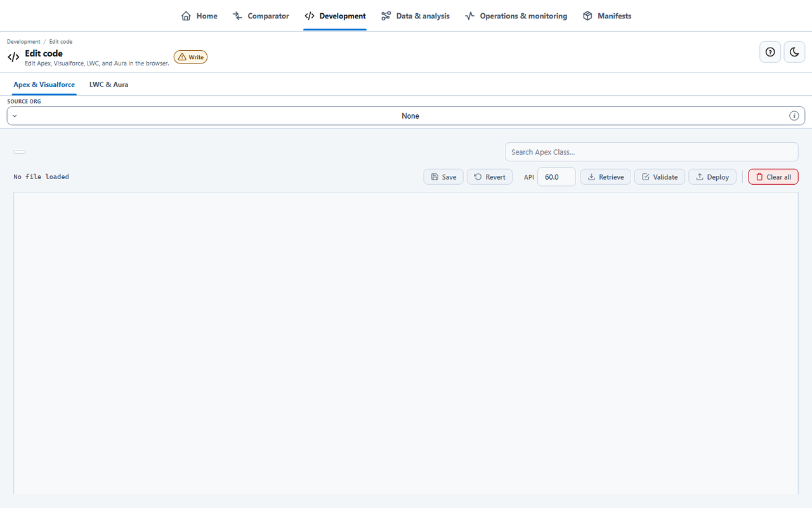Open the Home tab
812x508 pixels.
(x=199, y=16)
